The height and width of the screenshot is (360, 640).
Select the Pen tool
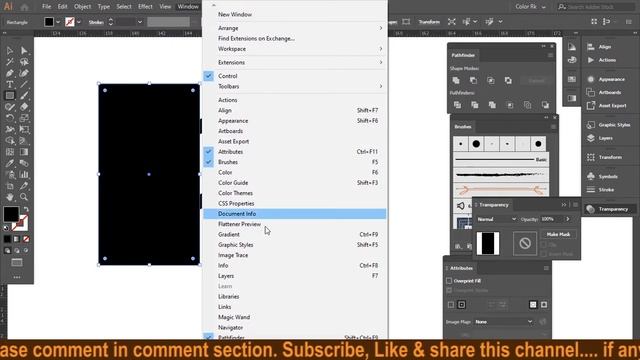pos(10,73)
